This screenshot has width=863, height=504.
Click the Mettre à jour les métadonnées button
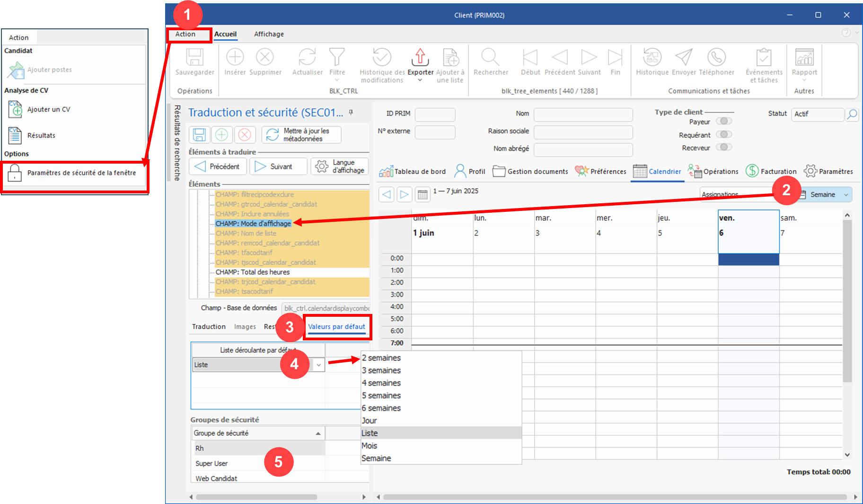301,135
